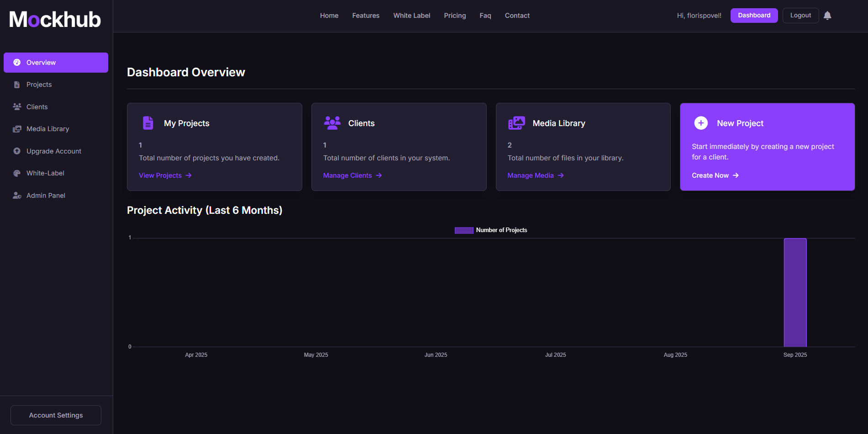868x434 pixels.
Task: Click the My Projects document card icon
Action: (147, 122)
